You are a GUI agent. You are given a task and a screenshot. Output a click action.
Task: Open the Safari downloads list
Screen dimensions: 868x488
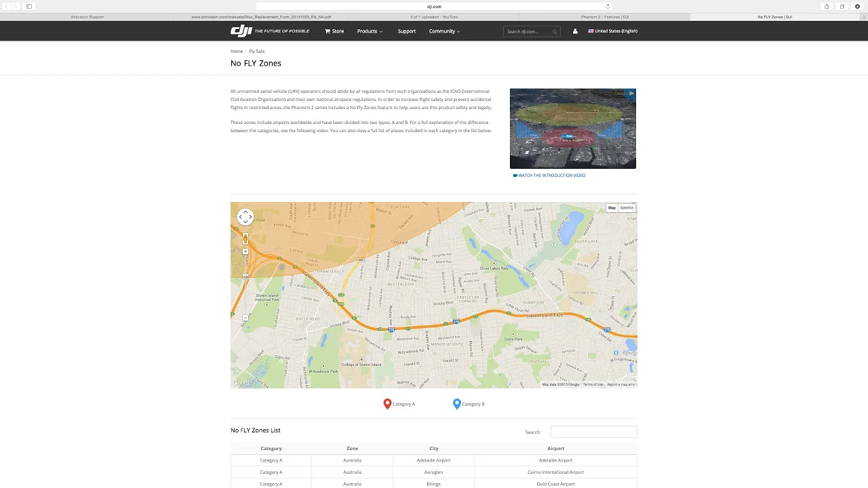[x=858, y=6]
